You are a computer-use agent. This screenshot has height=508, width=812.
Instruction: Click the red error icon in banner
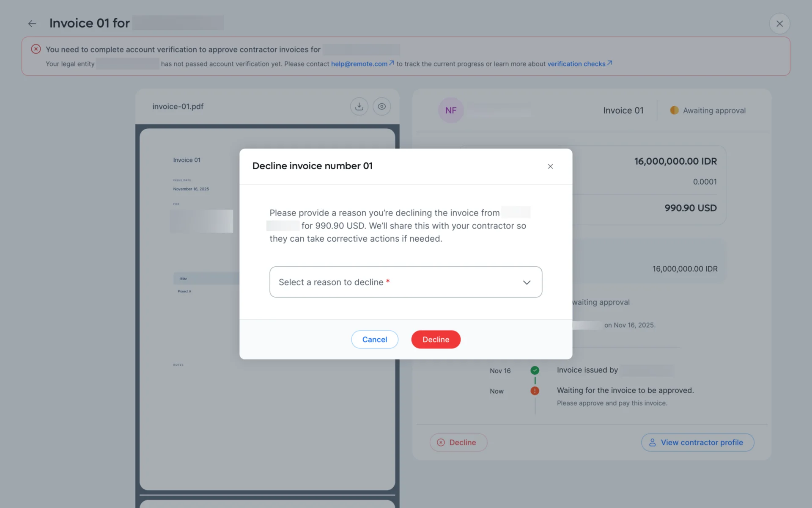[x=36, y=49]
